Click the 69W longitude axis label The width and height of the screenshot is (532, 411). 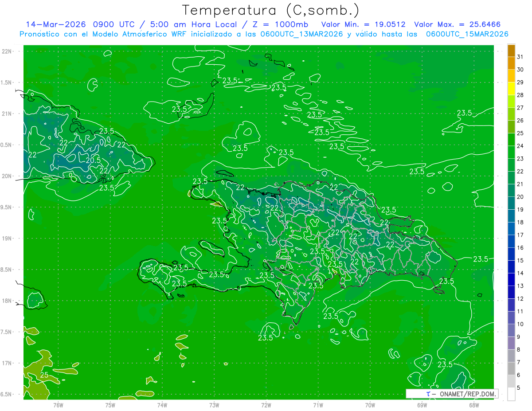pos(422,405)
